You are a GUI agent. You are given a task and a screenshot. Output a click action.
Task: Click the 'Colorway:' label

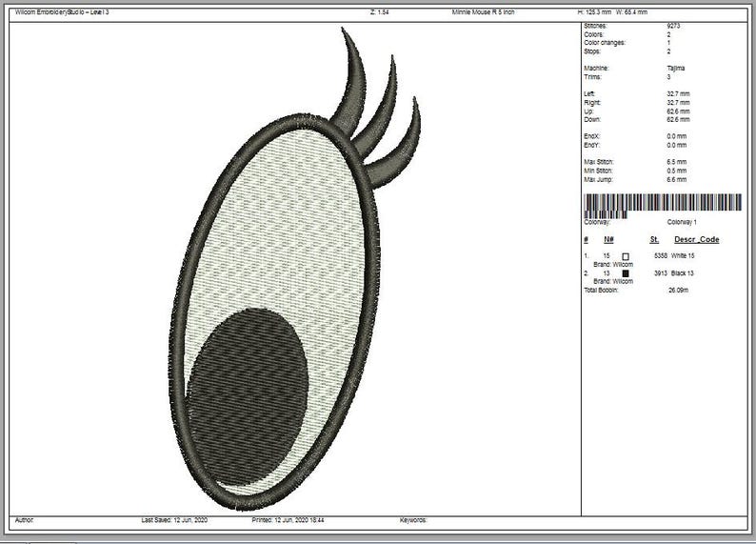point(597,222)
